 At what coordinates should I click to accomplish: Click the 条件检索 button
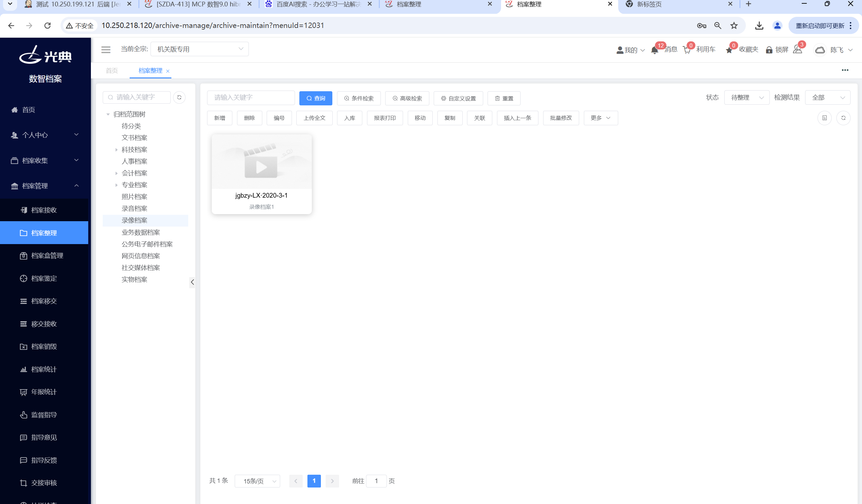point(359,98)
